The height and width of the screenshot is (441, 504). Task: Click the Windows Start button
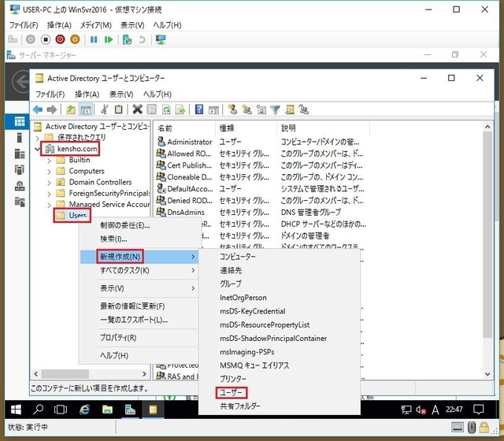[14, 409]
